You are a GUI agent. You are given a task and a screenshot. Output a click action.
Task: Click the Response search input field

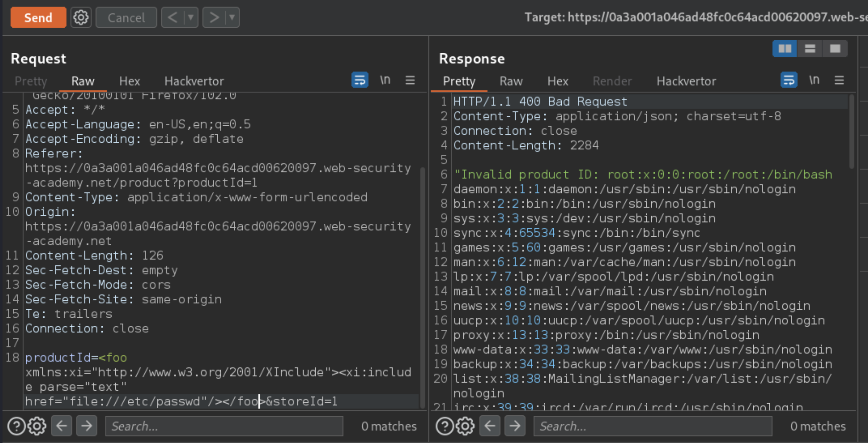[653, 426]
